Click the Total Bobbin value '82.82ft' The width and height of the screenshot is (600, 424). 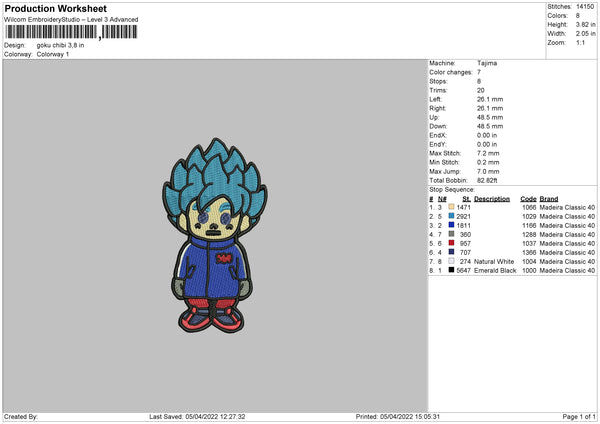(487, 181)
